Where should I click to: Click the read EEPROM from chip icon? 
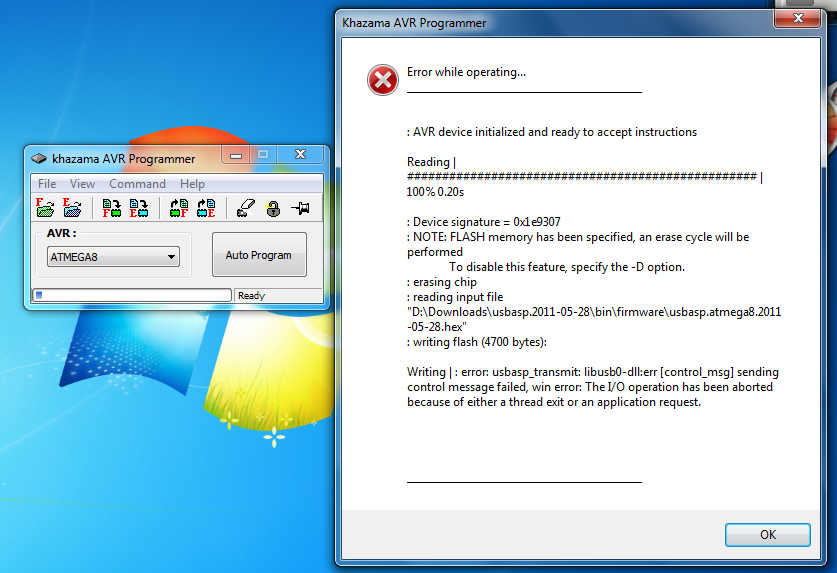point(206,208)
